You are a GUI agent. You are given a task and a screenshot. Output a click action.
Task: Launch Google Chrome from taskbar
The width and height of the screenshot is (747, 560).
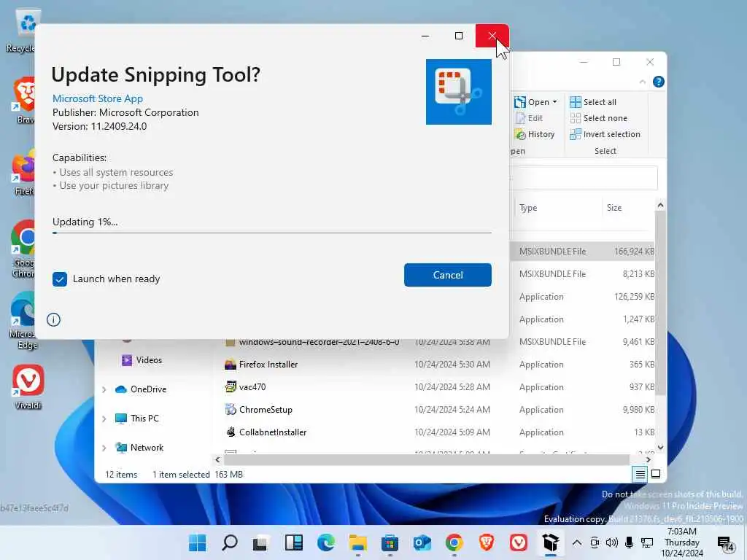tap(454, 542)
